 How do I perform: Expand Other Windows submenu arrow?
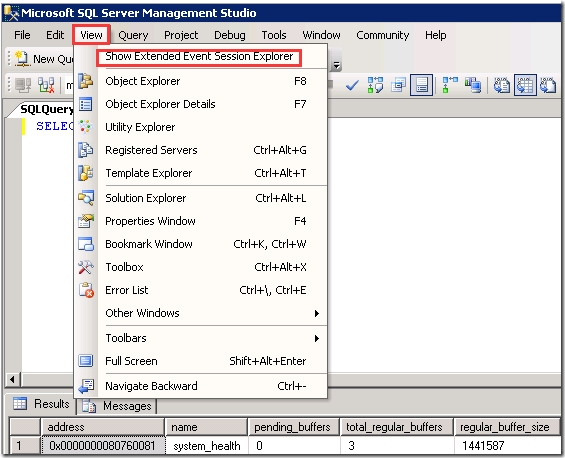coord(317,313)
